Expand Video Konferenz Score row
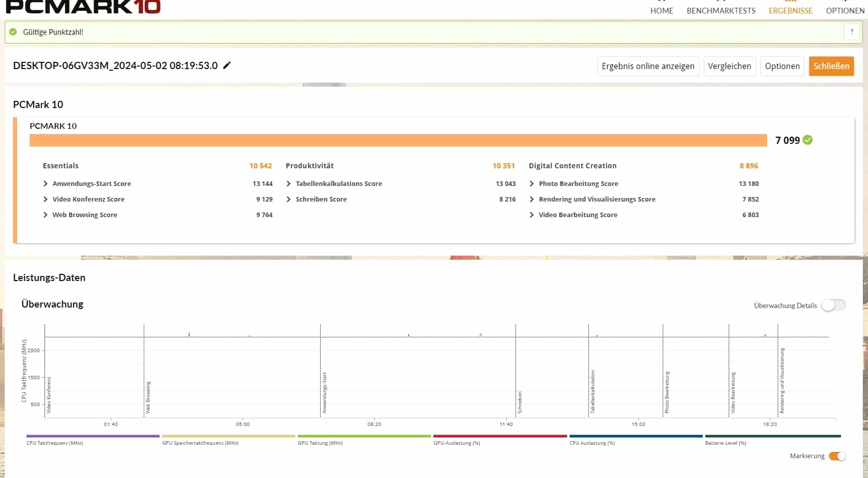Image resolution: width=868 pixels, height=478 pixels. (x=46, y=199)
